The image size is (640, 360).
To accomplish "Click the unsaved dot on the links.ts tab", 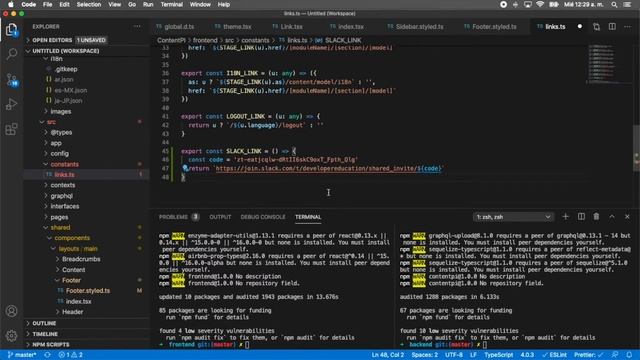I will point(580,27).
